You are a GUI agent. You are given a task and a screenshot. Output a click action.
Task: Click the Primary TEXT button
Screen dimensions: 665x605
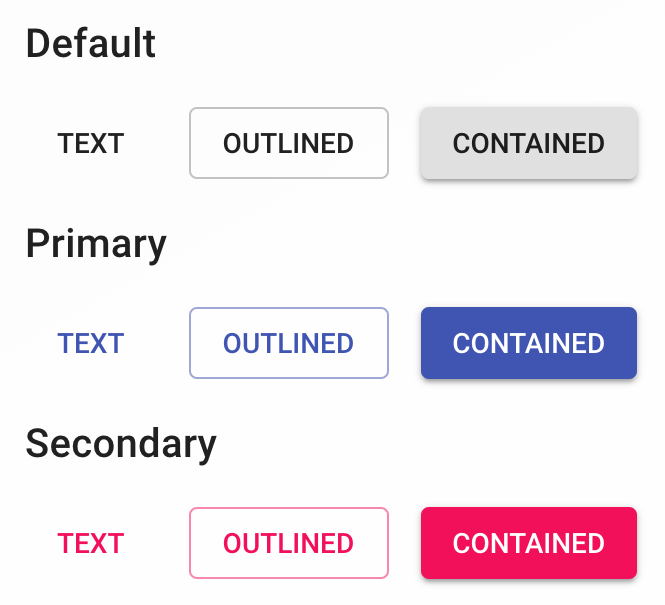pyautogui.click(x=90, y=343)
